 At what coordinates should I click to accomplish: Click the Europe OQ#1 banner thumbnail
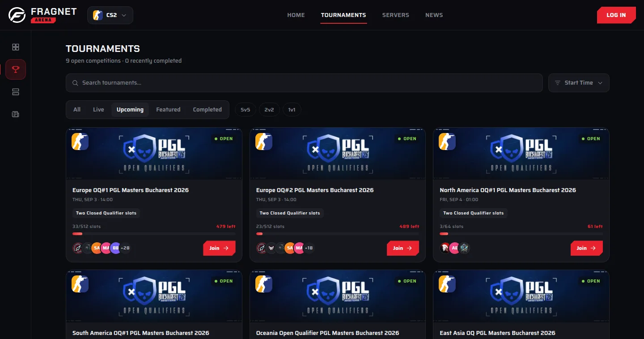154,154
